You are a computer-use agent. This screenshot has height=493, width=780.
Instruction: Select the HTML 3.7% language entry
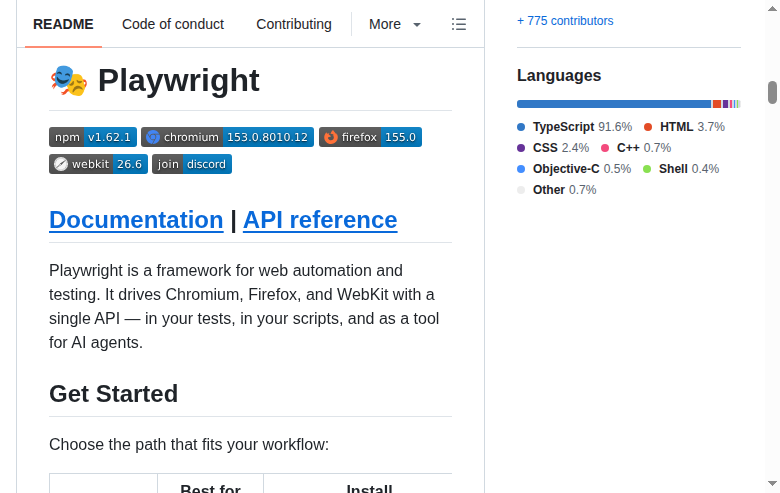pos(684,127)
